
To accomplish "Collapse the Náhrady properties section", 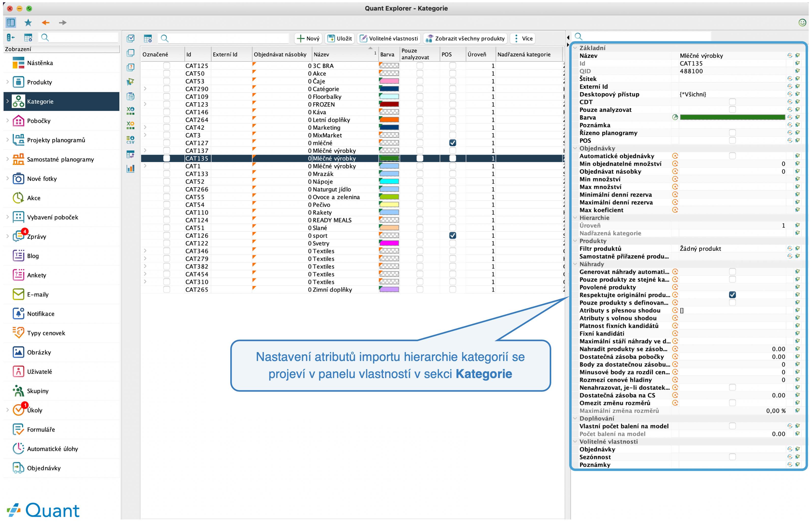I will [x=575, y=264].
